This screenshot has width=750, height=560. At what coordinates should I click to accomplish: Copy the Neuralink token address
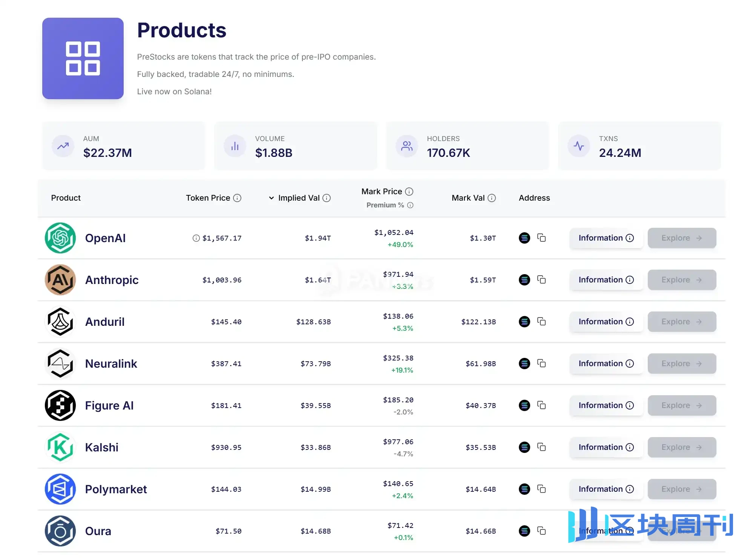point(541,364)
